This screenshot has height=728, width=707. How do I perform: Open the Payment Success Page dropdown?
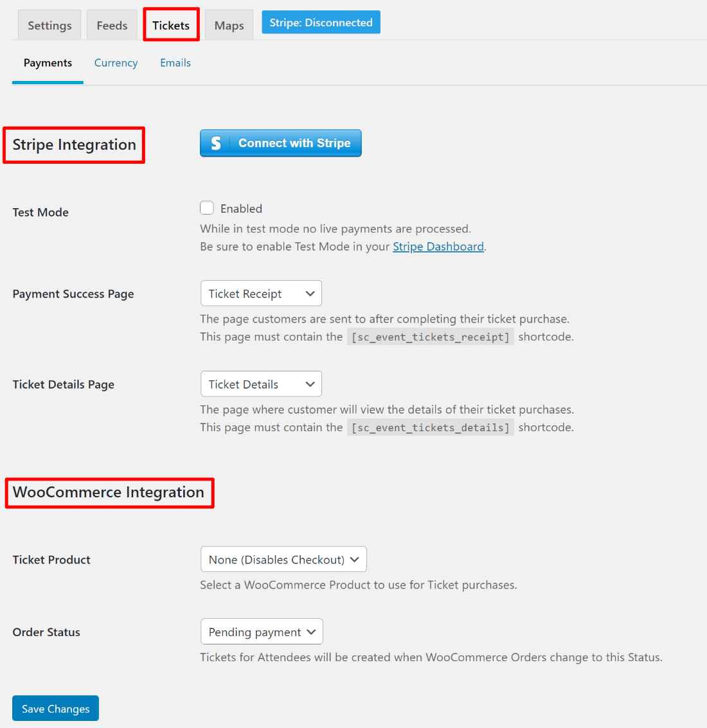[x=261, y=294]
